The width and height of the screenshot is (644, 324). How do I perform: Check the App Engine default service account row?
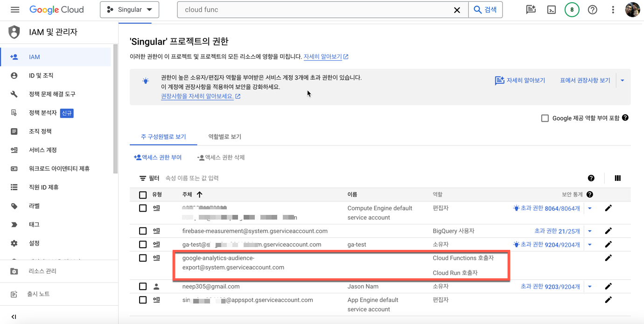143,300
